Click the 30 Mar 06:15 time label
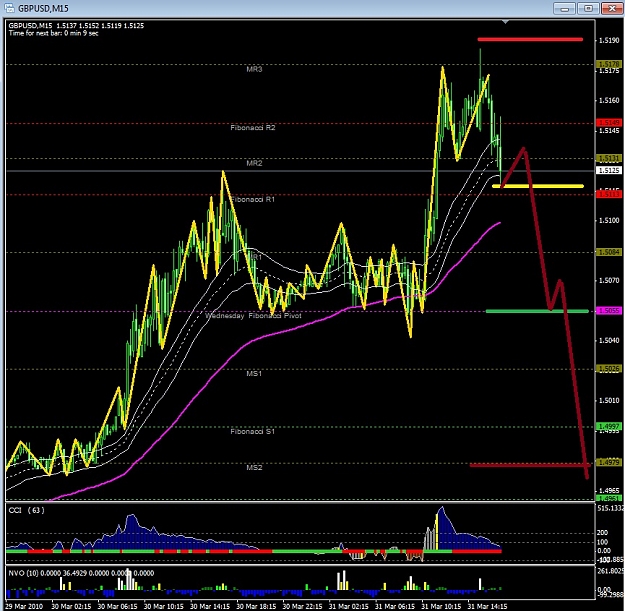 pyautogui.click(x=117, y=606)
